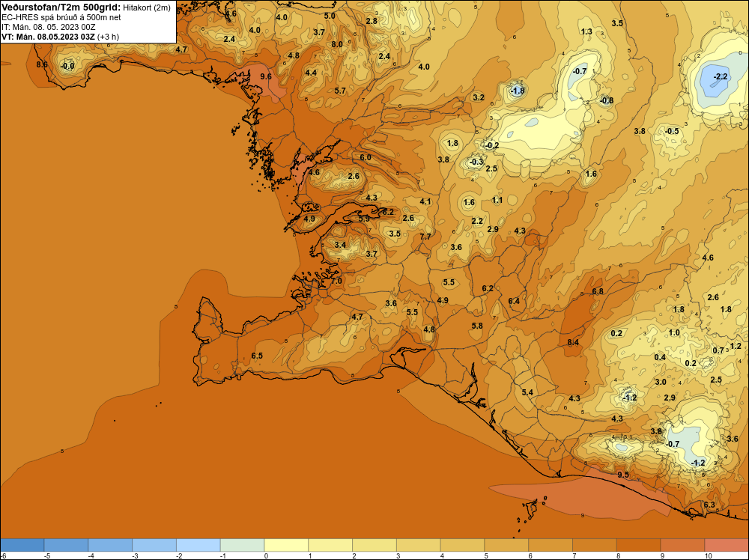Click the 5.7 temperature value

(x=340, y=91)
